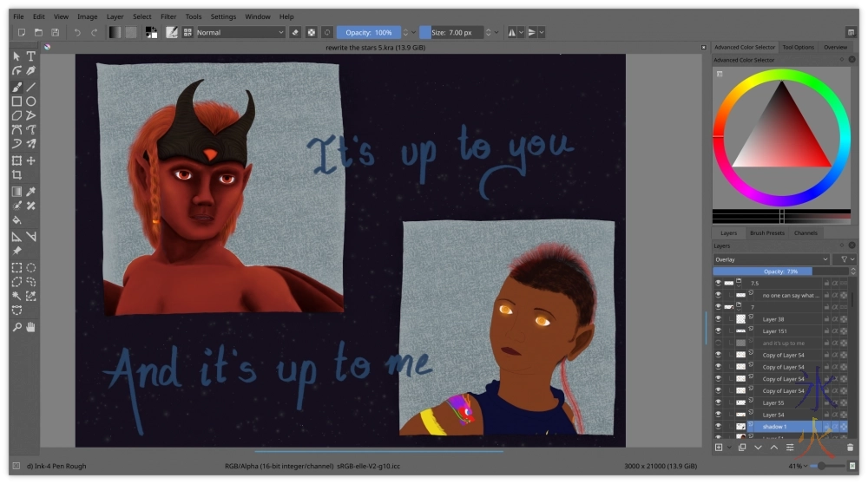
Task: Switch to the Brush Presets tab
Action: [766, 233]
